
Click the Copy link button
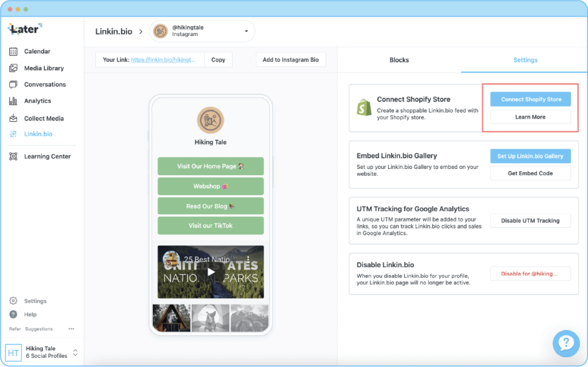coord(218,60)
